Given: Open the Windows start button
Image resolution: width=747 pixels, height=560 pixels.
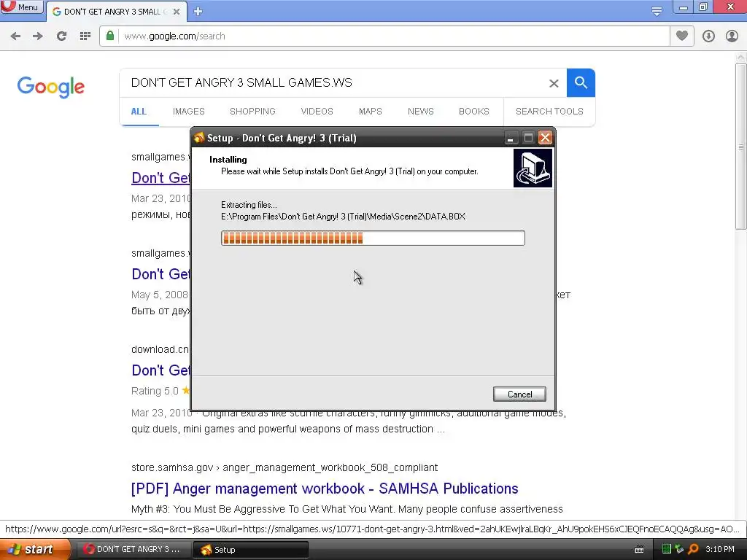Looking at the screenshot, I should pos(35,550).
